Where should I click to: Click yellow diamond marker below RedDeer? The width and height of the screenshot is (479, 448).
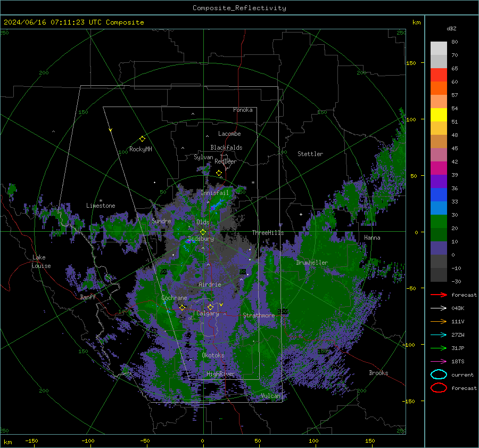click(x=219, y=173)
